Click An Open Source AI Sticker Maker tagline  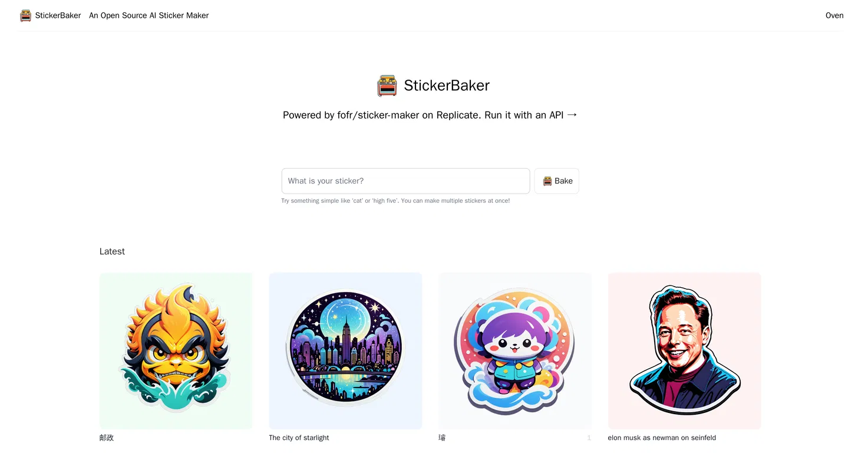click(x=148, y=15)
